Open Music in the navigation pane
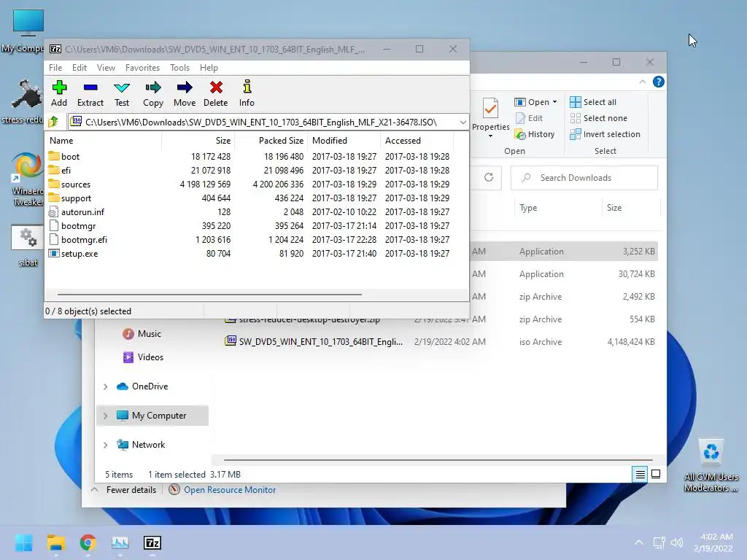The width and height of the screenshot is (747, 560). [149, 334]
